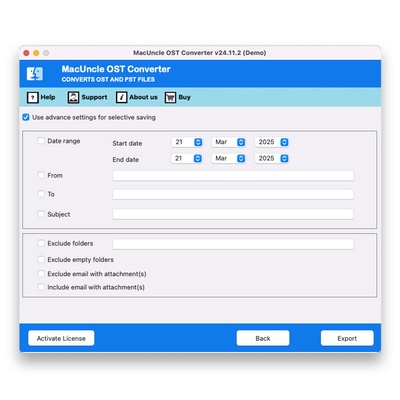This screenshot has width=400, height=400.
Task: Open the Start date year dropdown
Action: [x=272, y=142]
